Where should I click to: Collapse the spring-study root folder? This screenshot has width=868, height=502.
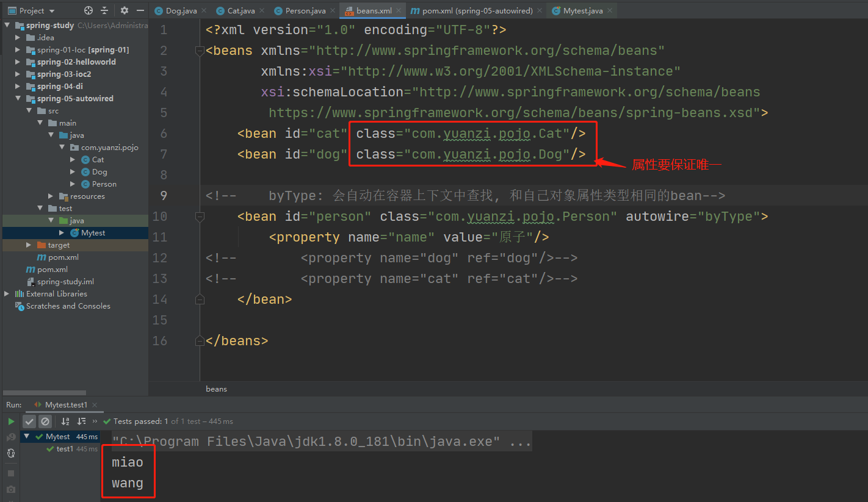(8, 26)
